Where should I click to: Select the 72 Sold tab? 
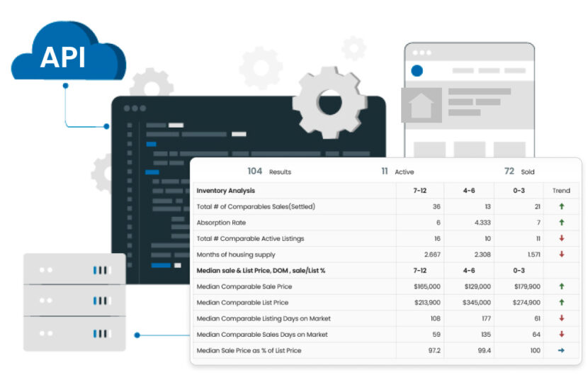[519, 172]
